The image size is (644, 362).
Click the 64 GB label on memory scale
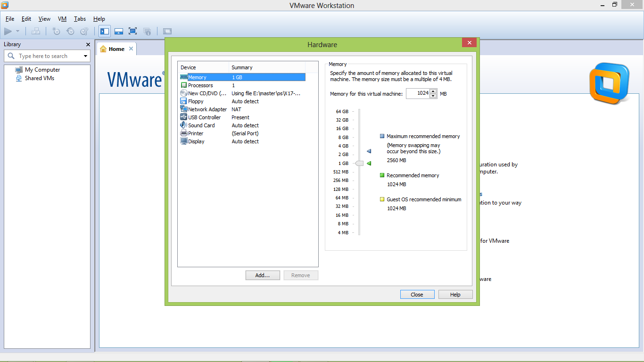342,112
